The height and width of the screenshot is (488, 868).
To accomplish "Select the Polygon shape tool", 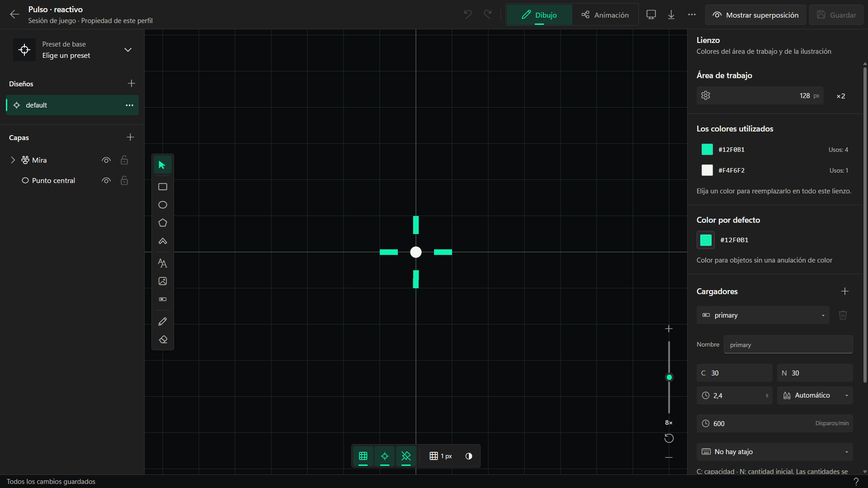I will (163, 223).
